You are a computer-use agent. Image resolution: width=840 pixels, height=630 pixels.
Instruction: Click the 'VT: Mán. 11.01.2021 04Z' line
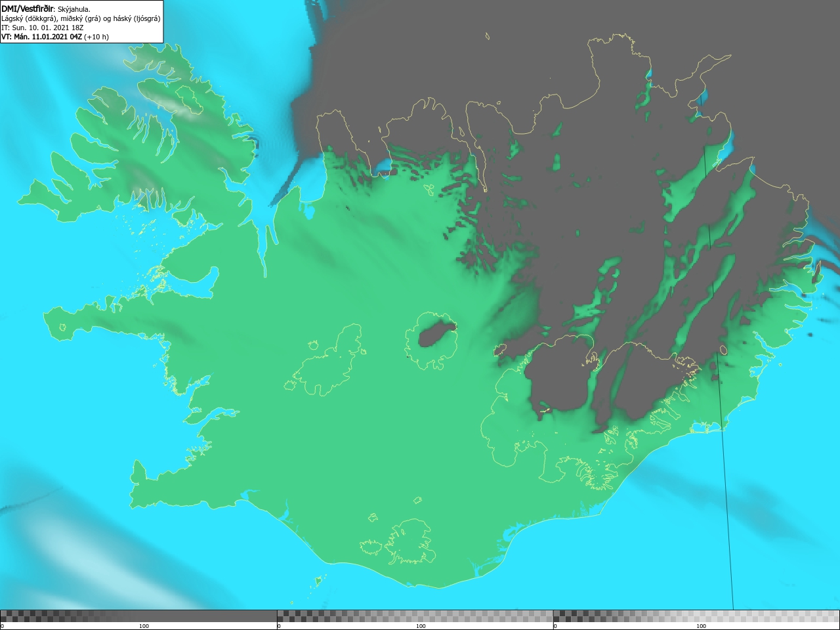pos(55,37)
